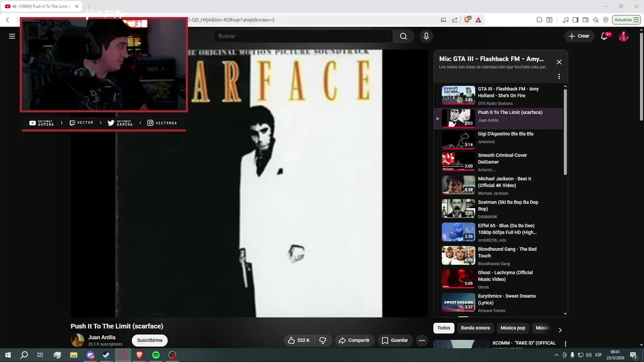Select the currently playing Push It To The Limit entry
Viewport: 644px width, 362px height.
pos(498,119)
